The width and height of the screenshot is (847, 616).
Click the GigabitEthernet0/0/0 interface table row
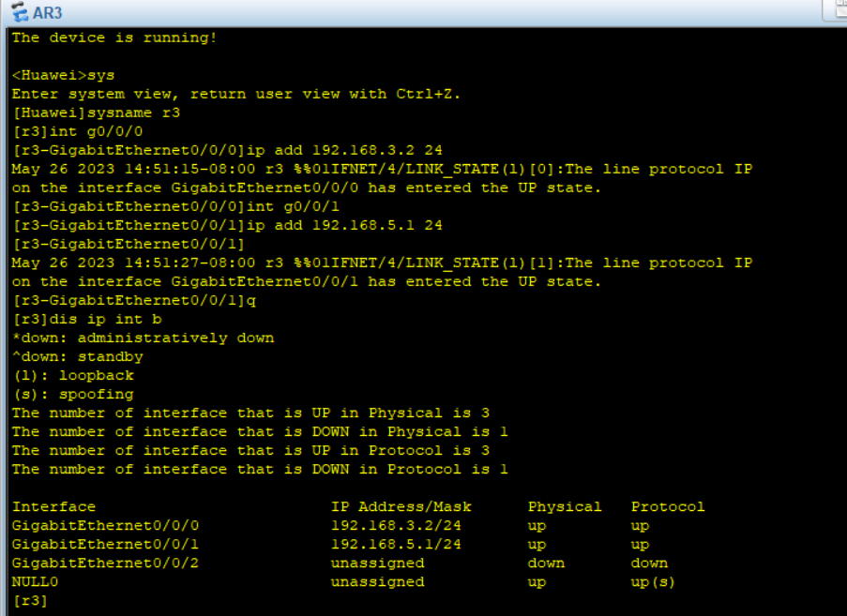click(x=105, y=525)
